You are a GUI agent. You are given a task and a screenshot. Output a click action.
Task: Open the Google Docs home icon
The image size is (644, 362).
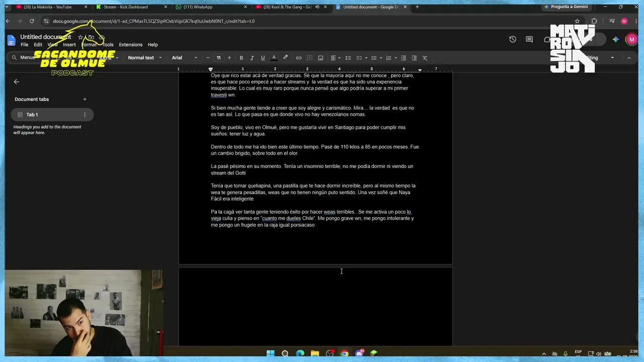(x=11, y=41)
